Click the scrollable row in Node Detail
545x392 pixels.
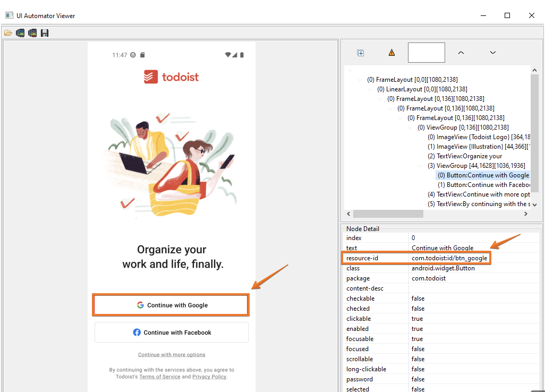pyautogui.click(x=441, y=359)
